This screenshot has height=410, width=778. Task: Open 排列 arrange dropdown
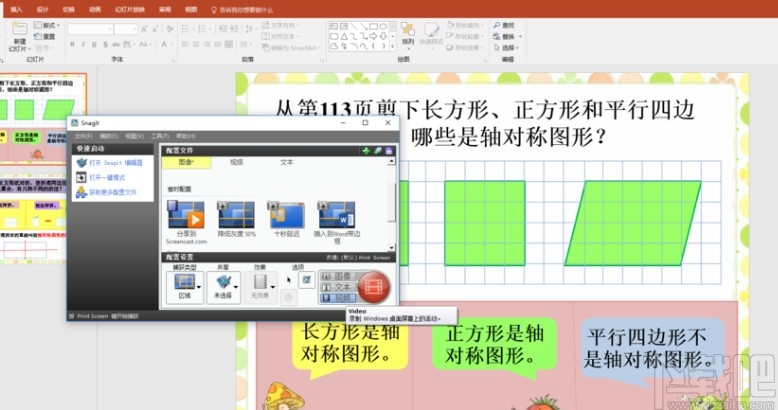(408, 34)
